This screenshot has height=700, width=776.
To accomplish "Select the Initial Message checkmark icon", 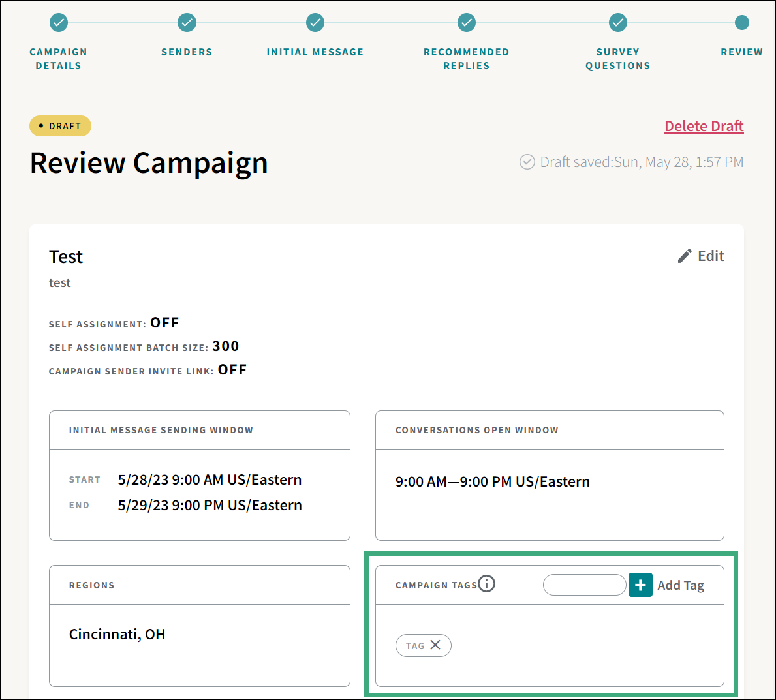I will [315, 22].
